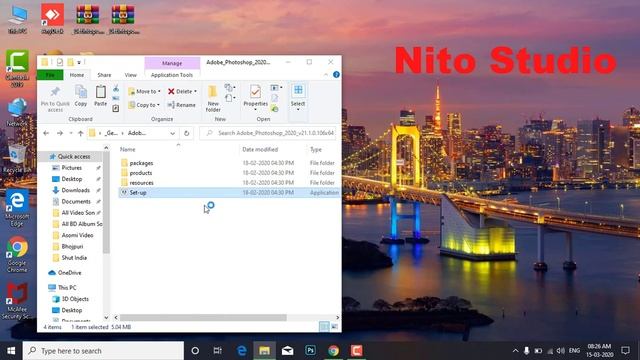Open the Windows Start button
The image size is (640, 360).
tap(11, 351)
